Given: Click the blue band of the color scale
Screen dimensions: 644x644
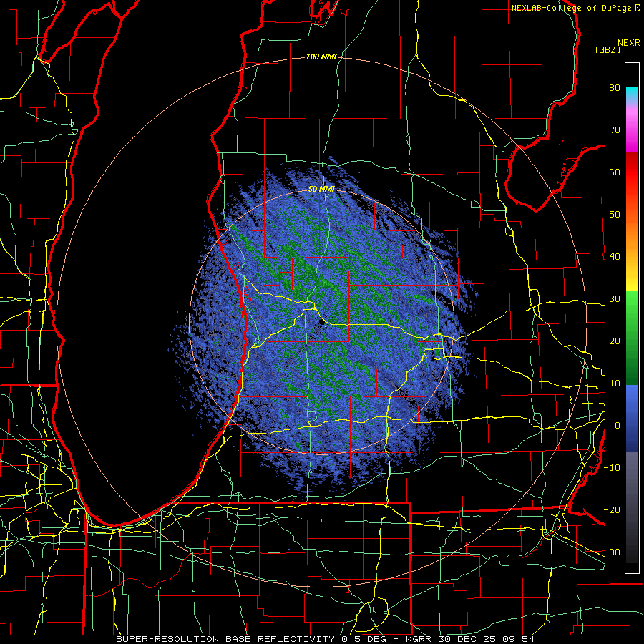Looking at the screenshot, I should [632, 418].
